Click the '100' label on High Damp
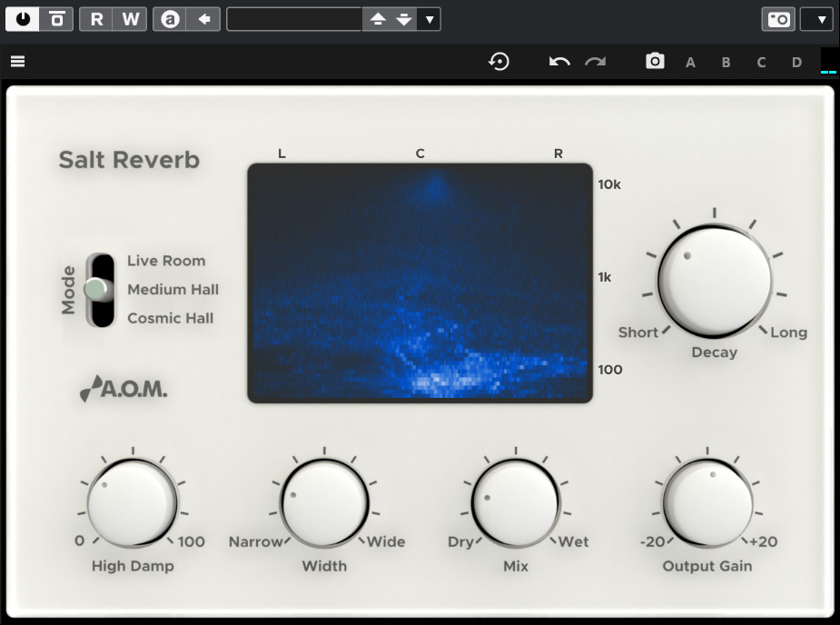 192,541
